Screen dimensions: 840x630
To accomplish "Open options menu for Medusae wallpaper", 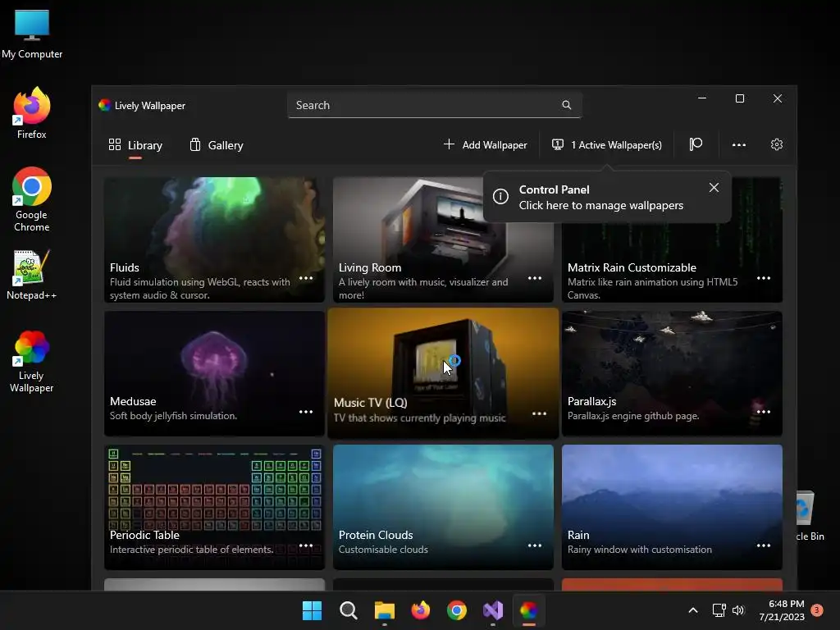I will [306, 412].
